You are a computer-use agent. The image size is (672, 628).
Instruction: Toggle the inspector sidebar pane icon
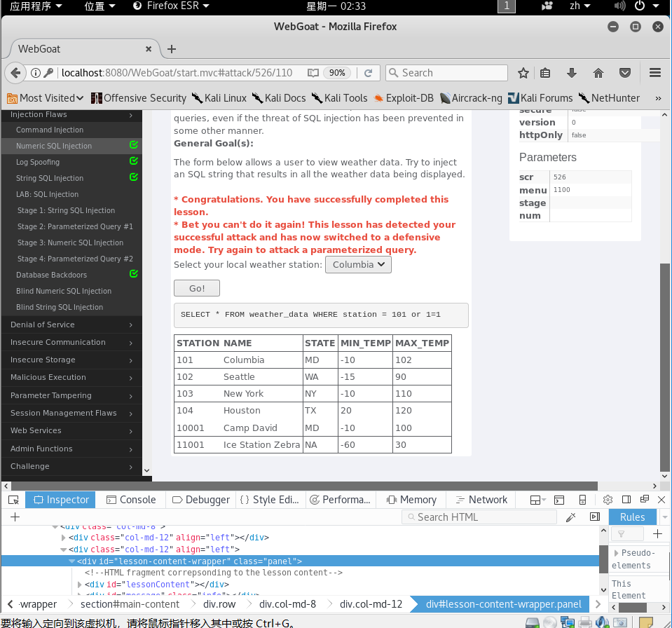(595, 517)
